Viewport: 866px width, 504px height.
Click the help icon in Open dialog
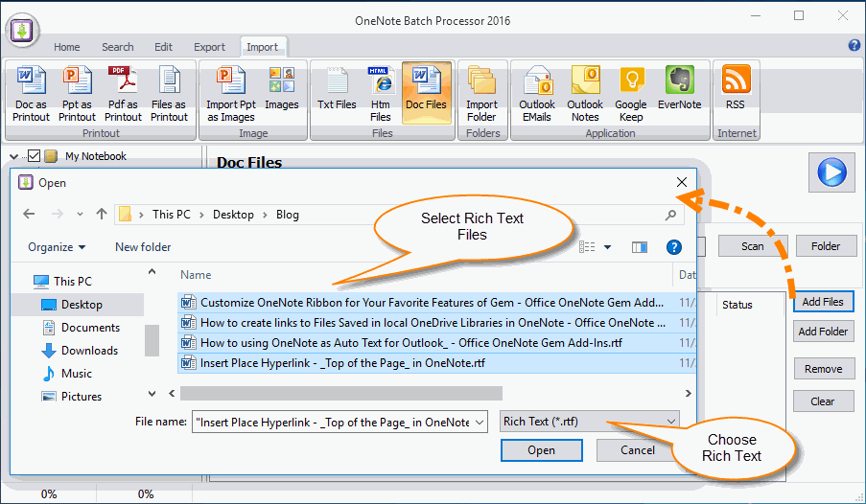(674, 247)
